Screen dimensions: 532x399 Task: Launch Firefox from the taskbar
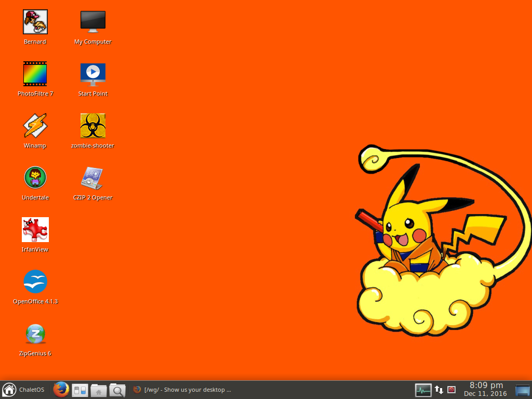coord(61,390)
